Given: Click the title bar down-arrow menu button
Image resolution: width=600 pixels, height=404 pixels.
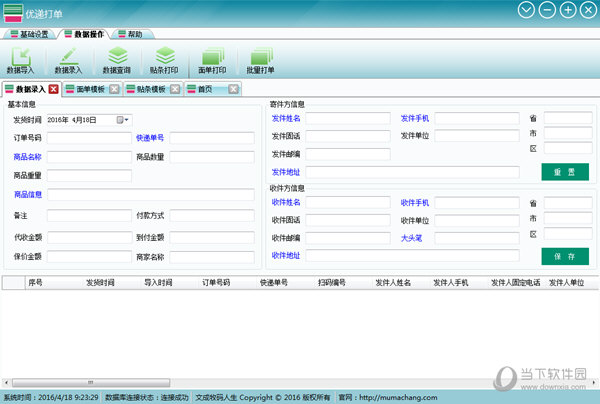Looking at the screenshot, I should point(526,10).
